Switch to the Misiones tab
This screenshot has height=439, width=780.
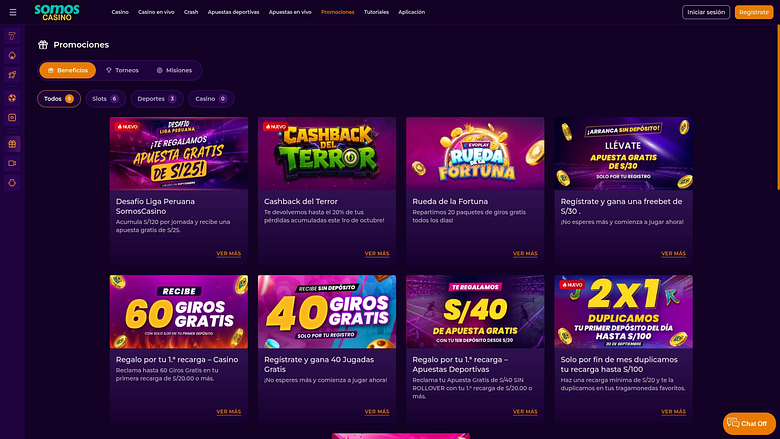(x=175, y=70)
